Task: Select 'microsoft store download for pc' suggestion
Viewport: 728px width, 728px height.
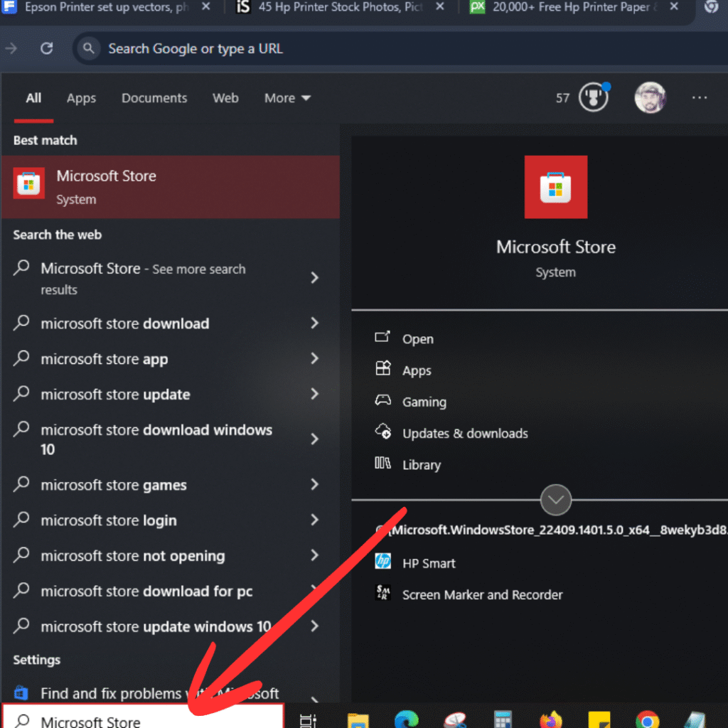Action: tap(146, 591)
